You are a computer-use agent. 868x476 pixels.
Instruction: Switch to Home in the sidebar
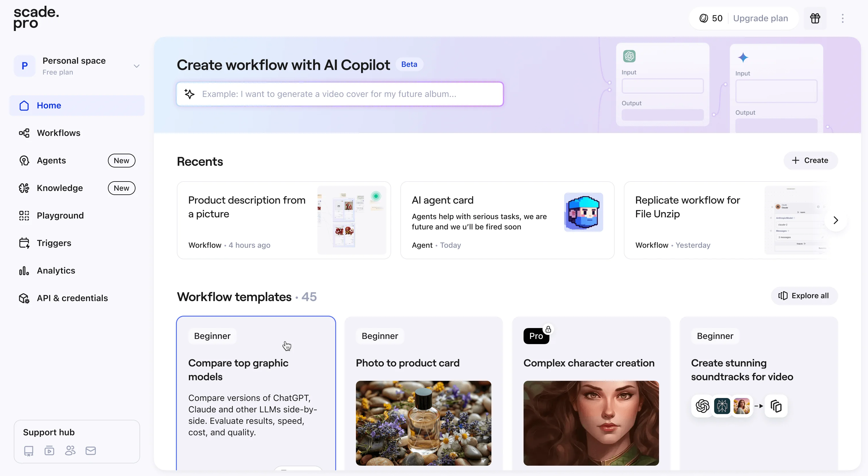coord(49,105)
